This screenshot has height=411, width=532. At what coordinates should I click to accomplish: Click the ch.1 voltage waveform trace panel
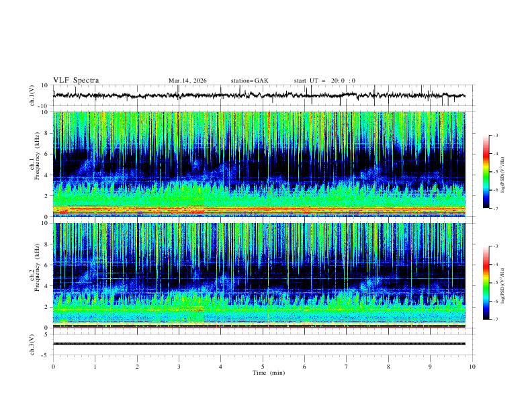point(263,95)
